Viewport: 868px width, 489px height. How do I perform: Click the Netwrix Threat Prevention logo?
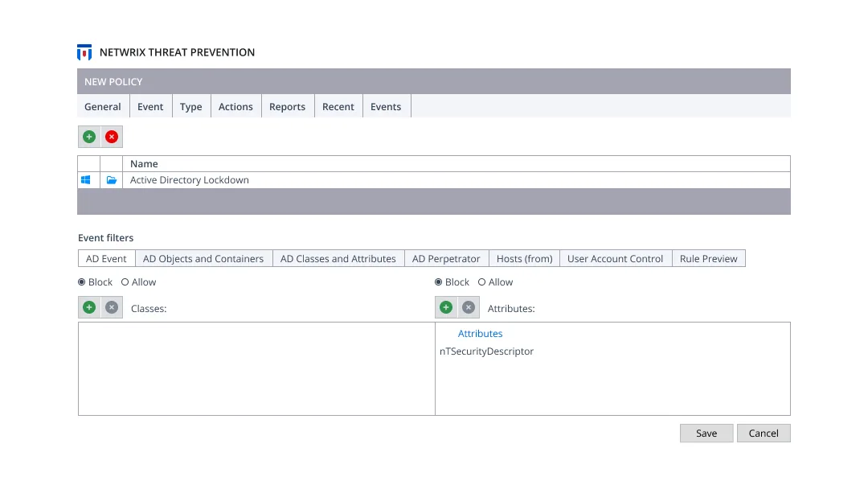point(84,52)
